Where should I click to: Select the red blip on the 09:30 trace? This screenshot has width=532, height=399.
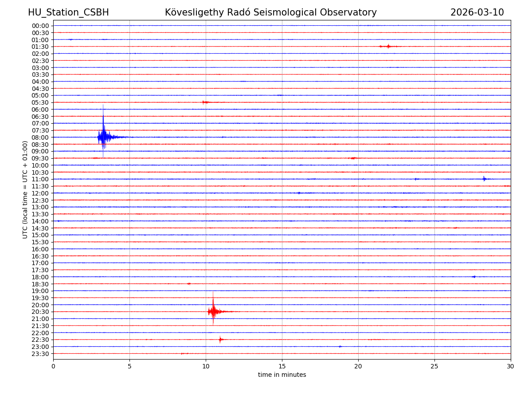point(353,158)
